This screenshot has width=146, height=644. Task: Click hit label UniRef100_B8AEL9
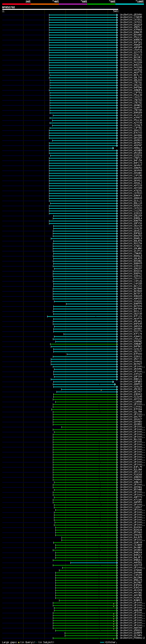[131, 238]
